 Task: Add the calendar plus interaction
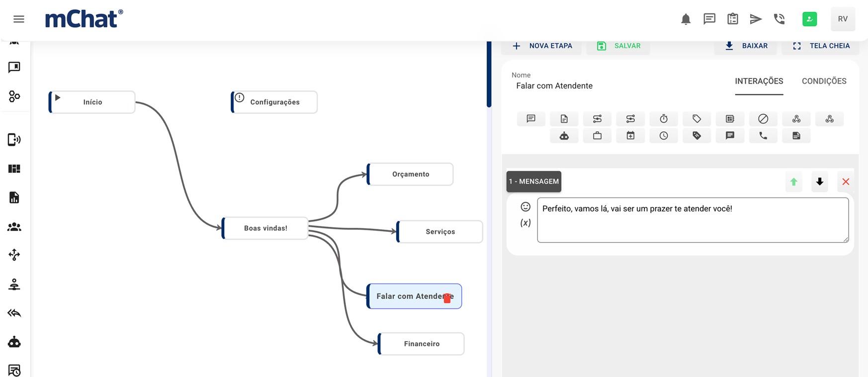pyautogui.click(x=630, y=136)
